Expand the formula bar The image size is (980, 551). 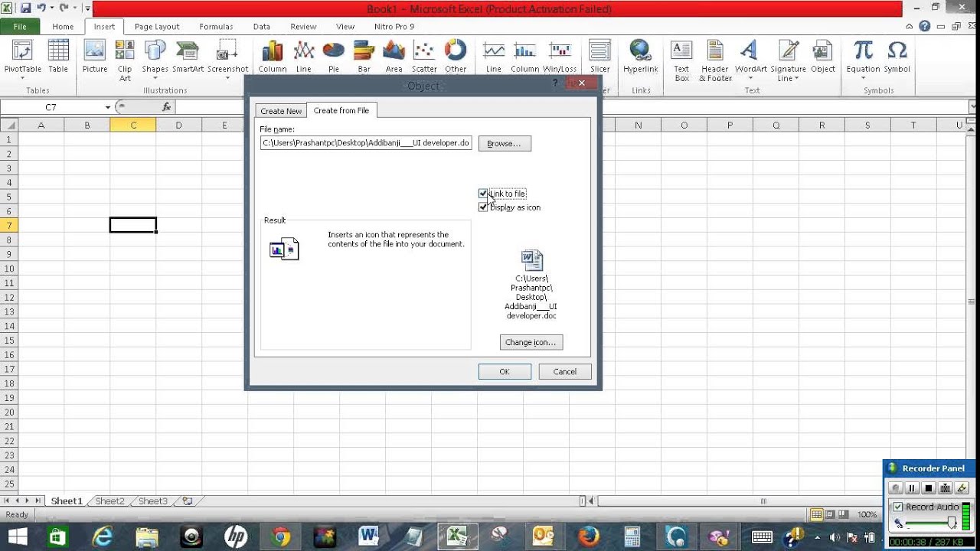pos(972,107)
